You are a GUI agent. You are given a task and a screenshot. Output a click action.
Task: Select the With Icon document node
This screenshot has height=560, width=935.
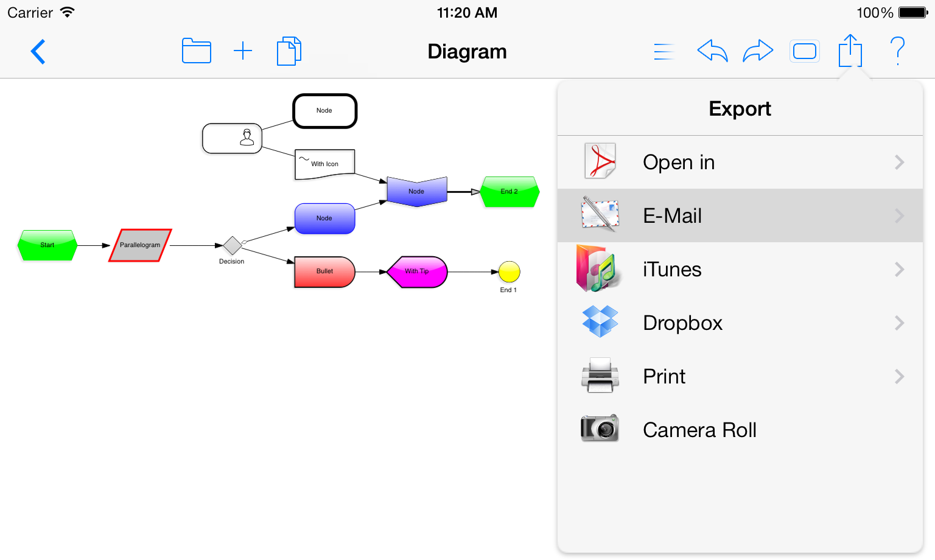point(324,164)
